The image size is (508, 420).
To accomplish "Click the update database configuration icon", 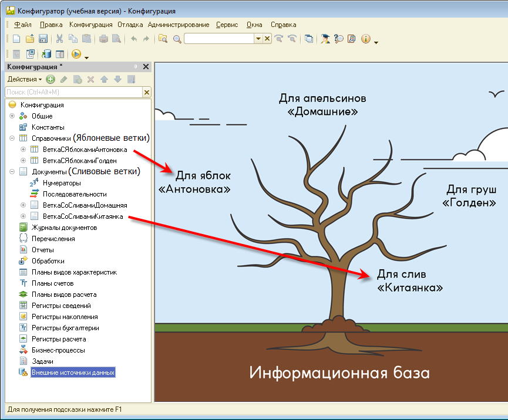I will click(x=46, y=54).
